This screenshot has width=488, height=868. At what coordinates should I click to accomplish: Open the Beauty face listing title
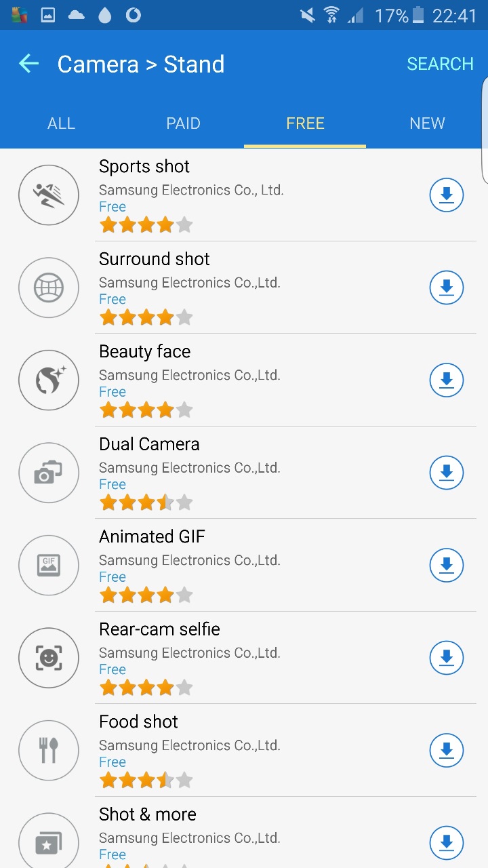click(x=145, y=351)
